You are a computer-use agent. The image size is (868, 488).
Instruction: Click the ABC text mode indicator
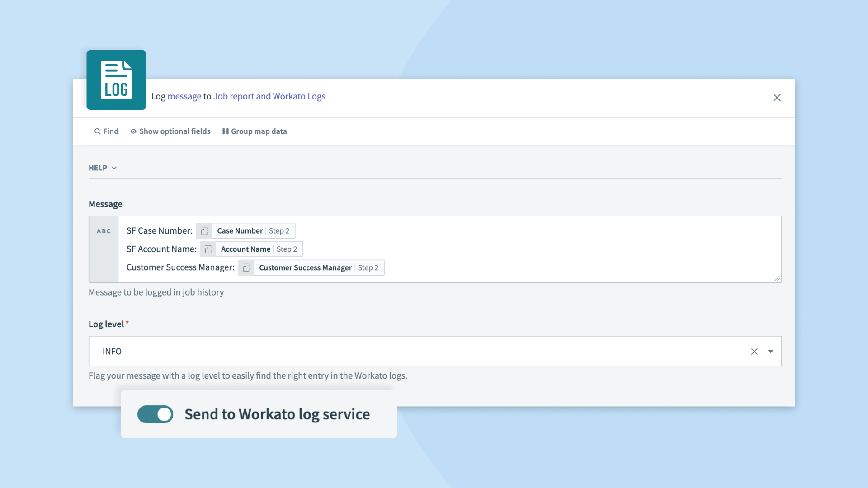(104, 231)
